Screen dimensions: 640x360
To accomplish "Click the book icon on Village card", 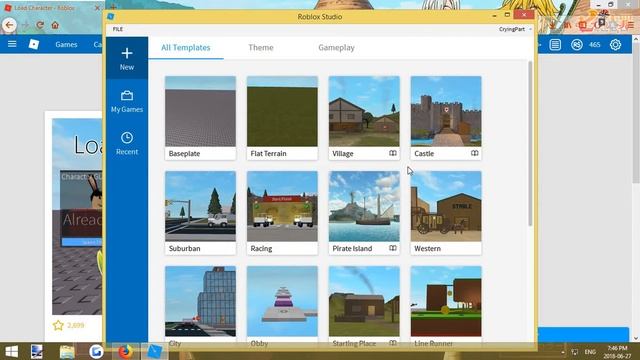I will (x=393, y=153).
